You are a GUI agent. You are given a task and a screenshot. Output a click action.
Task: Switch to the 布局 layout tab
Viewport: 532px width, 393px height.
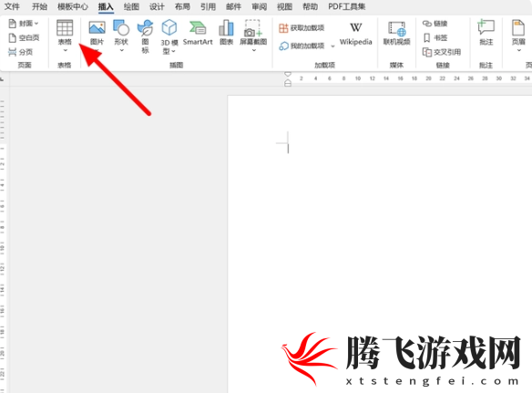coord(182,6)
